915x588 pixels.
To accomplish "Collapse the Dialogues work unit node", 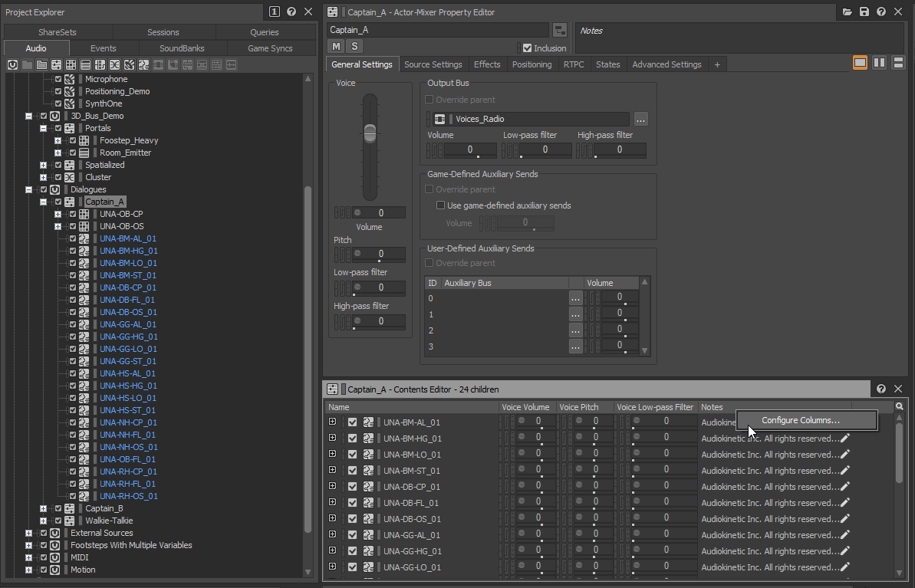I will (x=29, y=189).
